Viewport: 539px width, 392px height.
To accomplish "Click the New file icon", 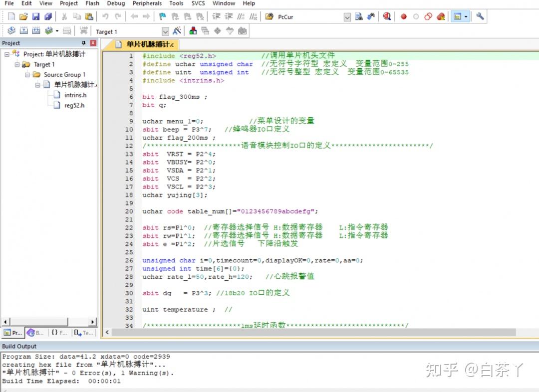I will 11,16.
